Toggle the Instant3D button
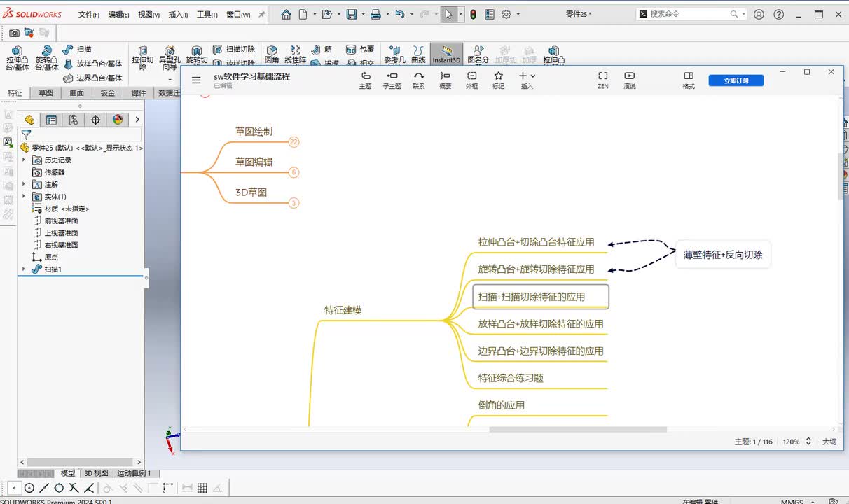Image resolution: width=849 pixels, height=504 pixels. click(446, 55)
